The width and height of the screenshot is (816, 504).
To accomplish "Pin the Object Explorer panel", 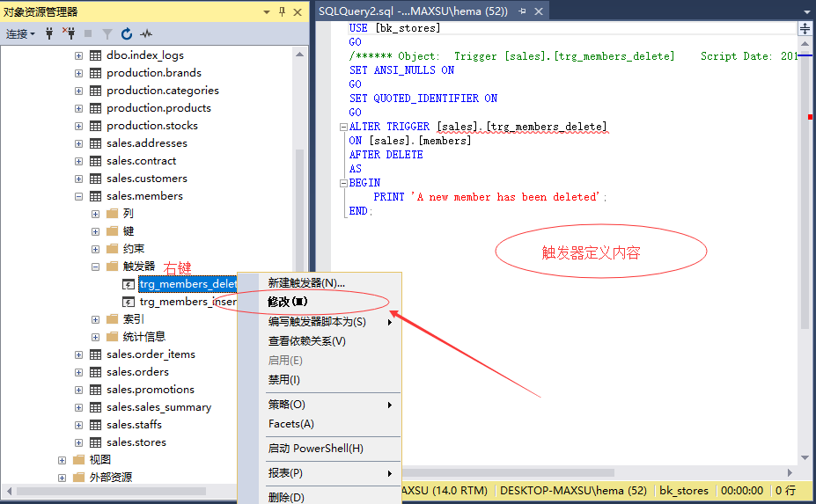I will click(282, 12).
